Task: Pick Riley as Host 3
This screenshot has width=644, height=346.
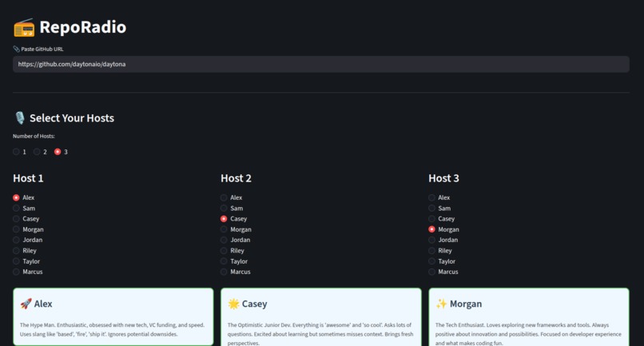Action: 440,251
